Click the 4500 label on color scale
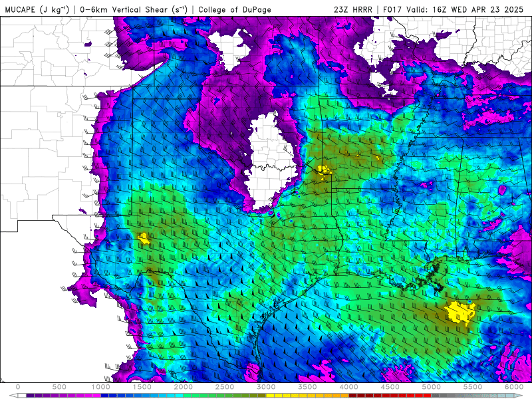This screenshot has width=532, height=399. tap(390, 387)
